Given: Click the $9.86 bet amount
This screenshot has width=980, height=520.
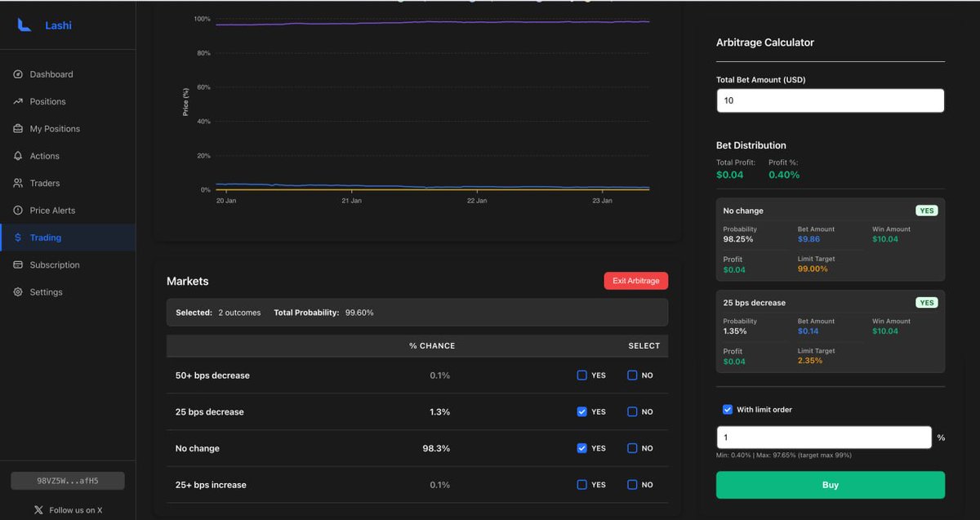Looking at the screenshot, I should (808, 239).
